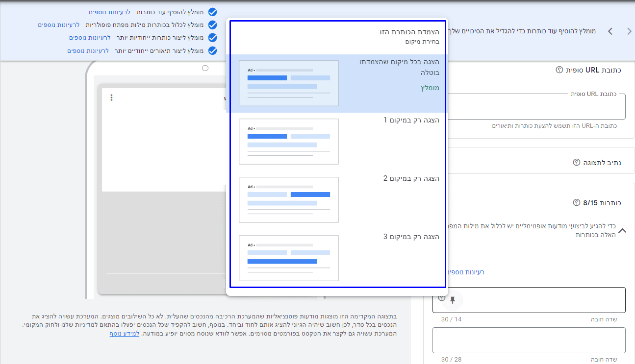Go to previous recommendation with the left arrow
This screenshot has height=364, width=635.
pos(610,31)
